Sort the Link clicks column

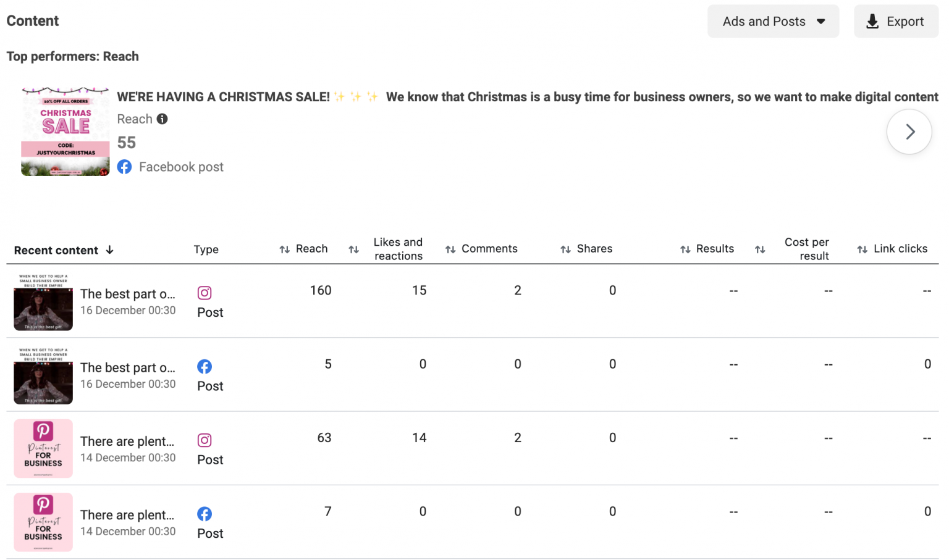click(x=861, y=249)
